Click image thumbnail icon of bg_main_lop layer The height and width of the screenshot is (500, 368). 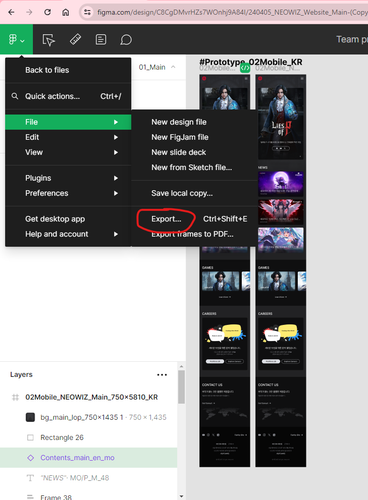tap(30, 417)
